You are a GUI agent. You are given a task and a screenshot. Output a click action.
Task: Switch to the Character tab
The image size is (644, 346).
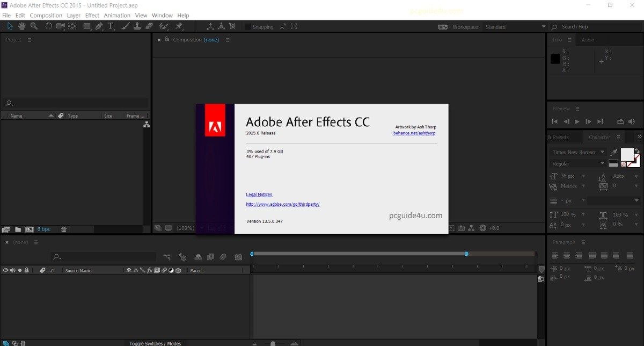coord(599,136)
